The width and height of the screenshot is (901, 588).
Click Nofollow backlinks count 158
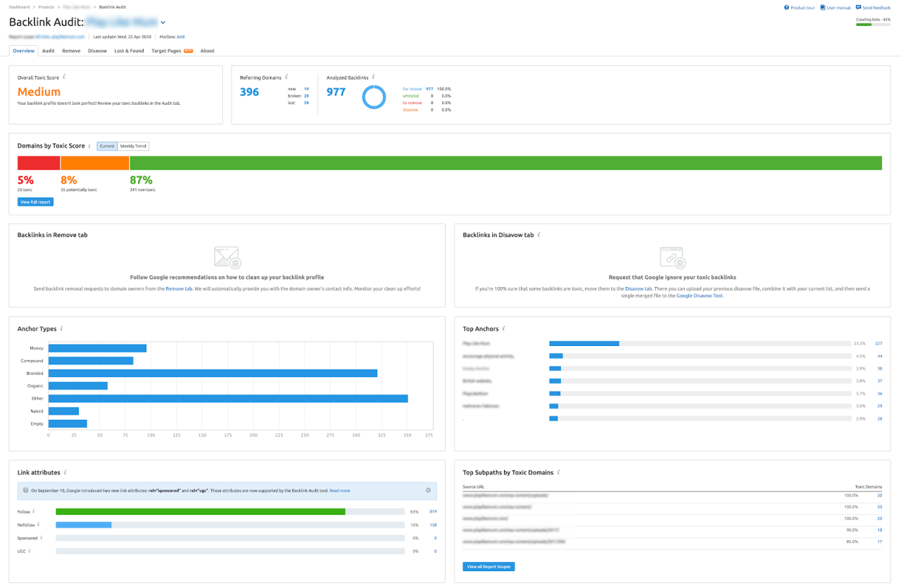433,525
